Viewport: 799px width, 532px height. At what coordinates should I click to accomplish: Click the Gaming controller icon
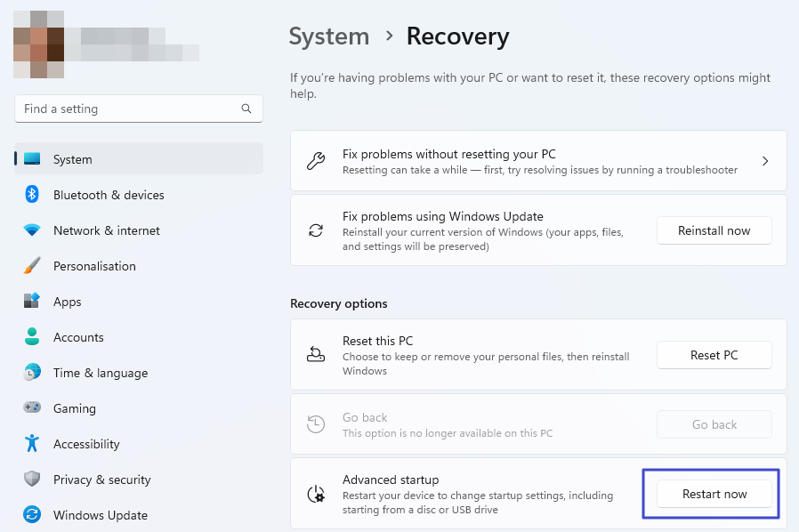32,408
